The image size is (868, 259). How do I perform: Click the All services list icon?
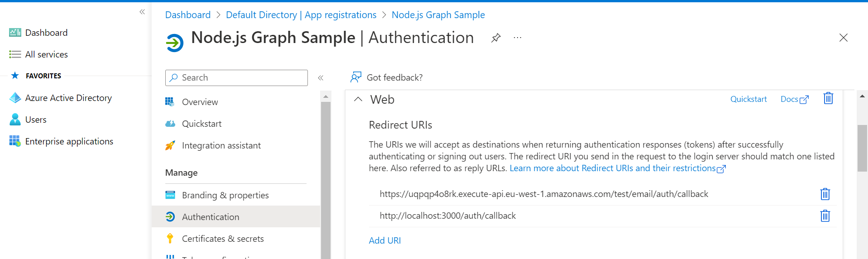click(15, 54)
